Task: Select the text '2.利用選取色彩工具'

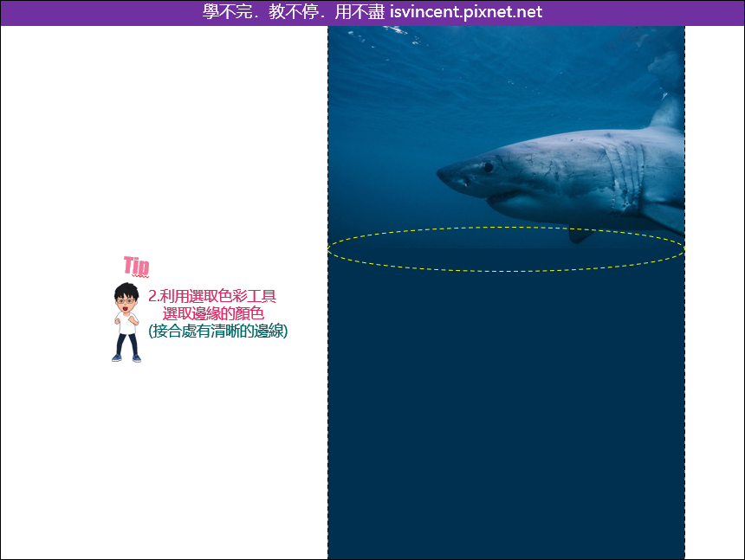Action: point(214,296)
